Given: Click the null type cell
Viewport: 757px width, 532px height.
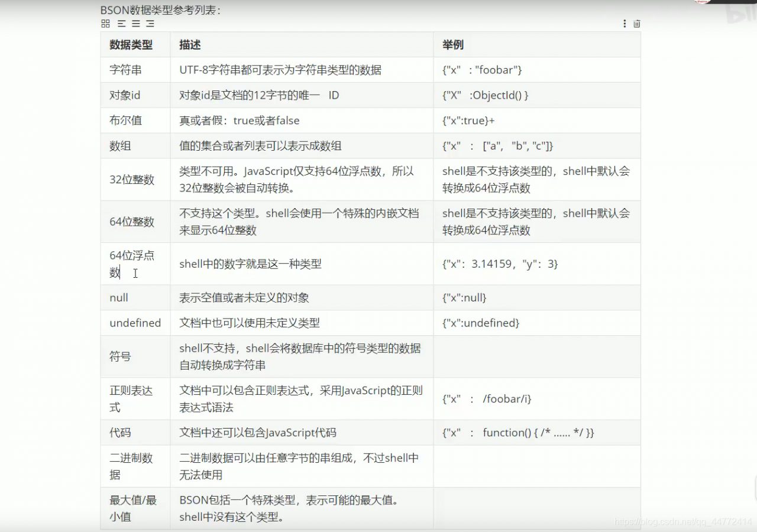Looking at the screenshot, I should (118, 297).
